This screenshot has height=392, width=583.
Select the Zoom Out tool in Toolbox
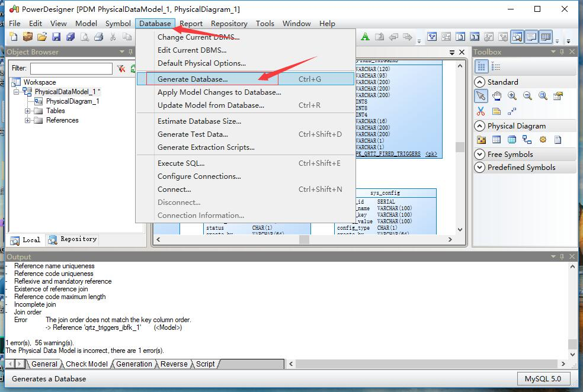pyautogui.click(x=527, y=97)
